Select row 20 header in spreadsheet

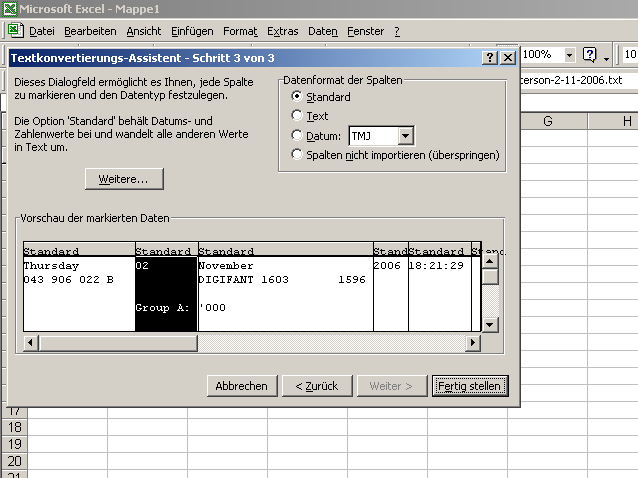click(15, 461)
